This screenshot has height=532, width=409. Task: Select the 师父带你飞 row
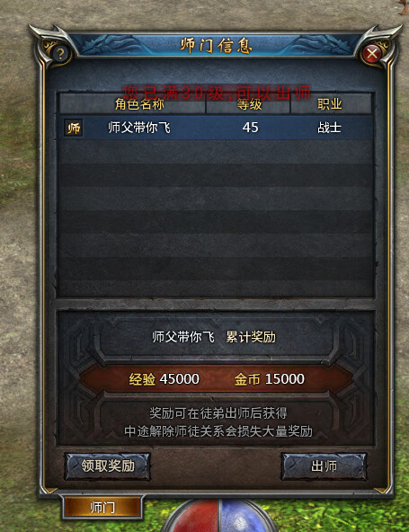pos(216,128)
